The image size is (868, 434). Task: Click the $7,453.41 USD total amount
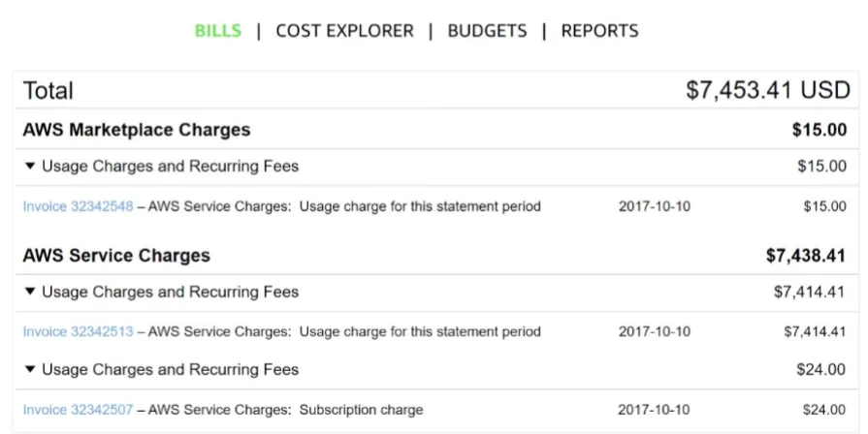click(768, 90)
